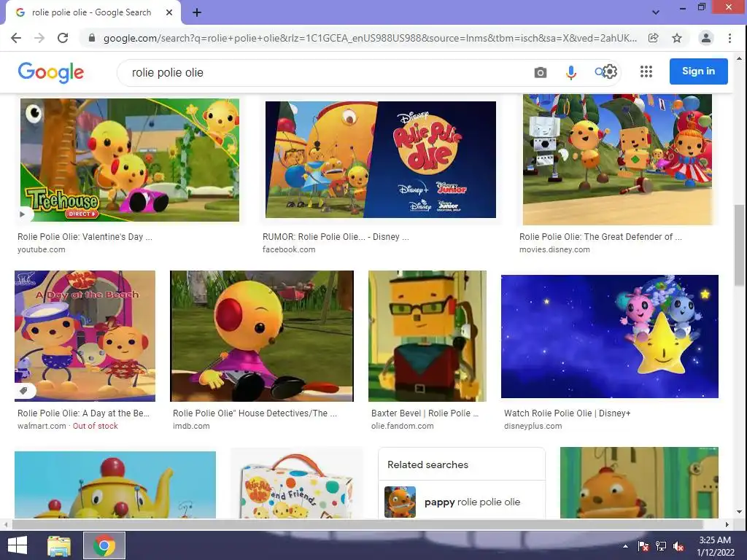747x560 pixels.
Task: Open House Detectives imdb image
Action: pos(262,335)
